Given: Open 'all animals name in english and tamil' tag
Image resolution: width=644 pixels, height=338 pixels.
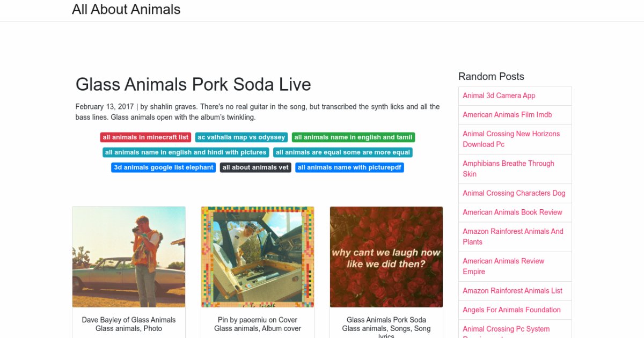Looking at the screenshot, I should point(353,137).
